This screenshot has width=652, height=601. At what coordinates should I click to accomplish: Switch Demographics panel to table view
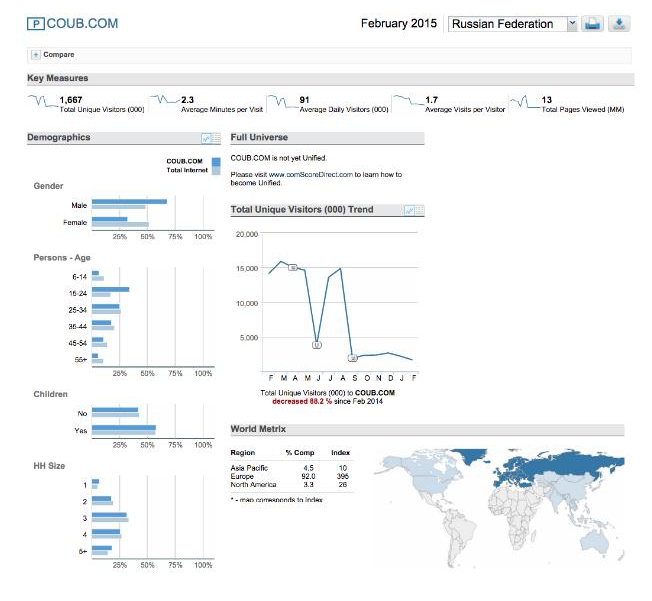pos(215,139)
